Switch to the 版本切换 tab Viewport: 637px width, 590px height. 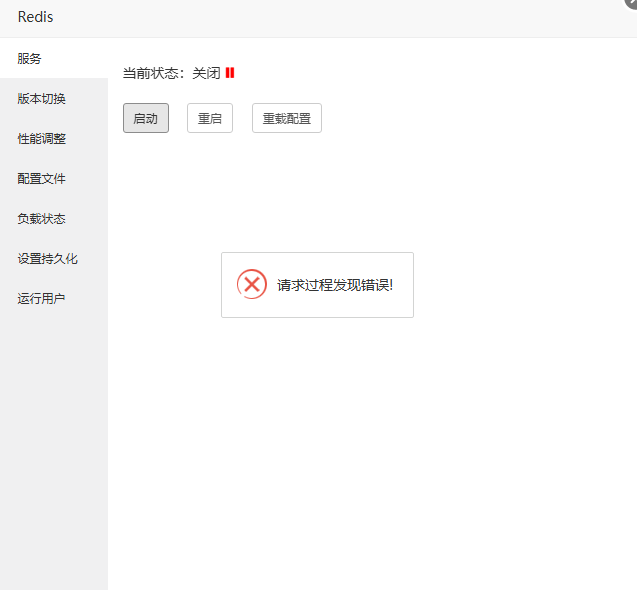[x=41, y=99]
